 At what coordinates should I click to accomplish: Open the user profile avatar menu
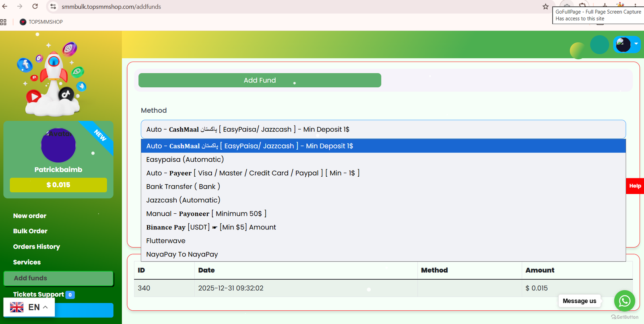tap(626, 45)
